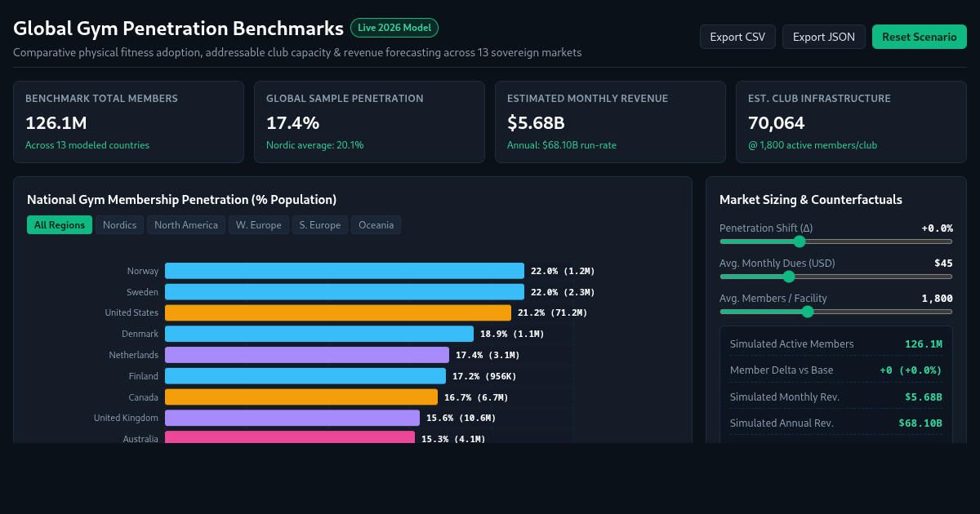Select the Canada orange bar
The image size is (980, 514).
pos(301,397)
